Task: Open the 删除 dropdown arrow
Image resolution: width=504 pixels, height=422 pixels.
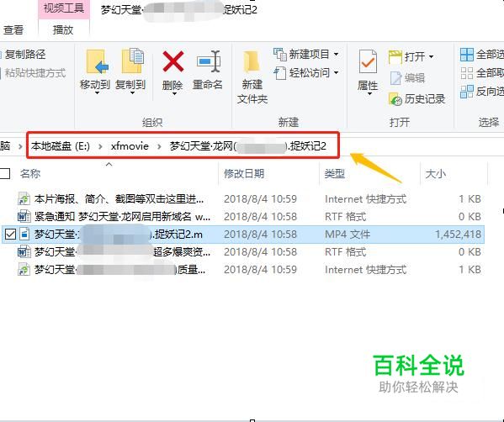Action: coord(174,94)
